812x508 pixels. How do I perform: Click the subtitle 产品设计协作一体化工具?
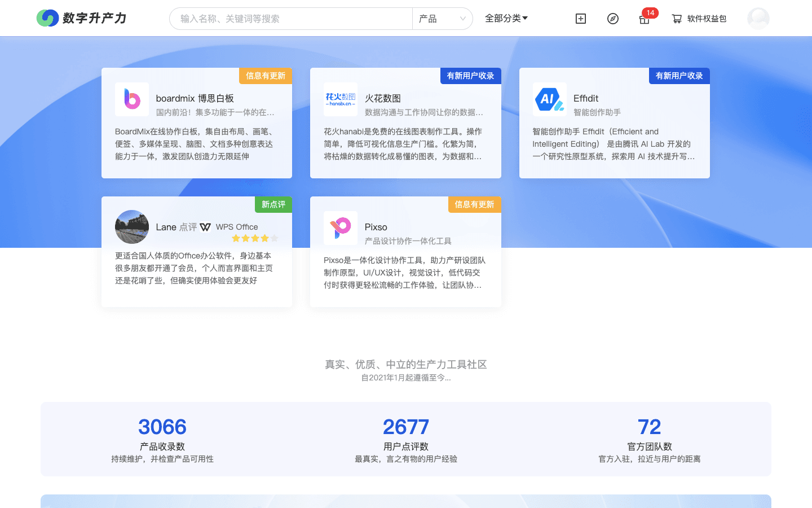point(408,241)
